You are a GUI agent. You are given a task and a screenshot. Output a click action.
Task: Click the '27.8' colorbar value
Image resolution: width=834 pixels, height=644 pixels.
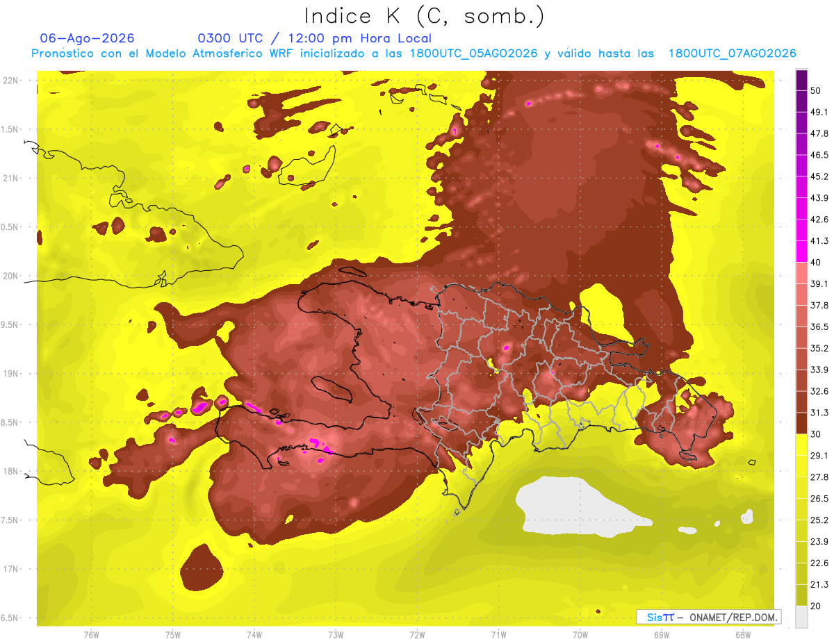(x=819, y=477)
